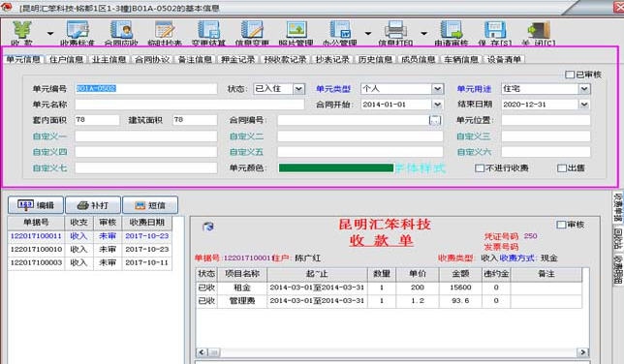Go to the 押金记录 tab
The width and height of the screenshot is (624, 364).
pos(238,59)
